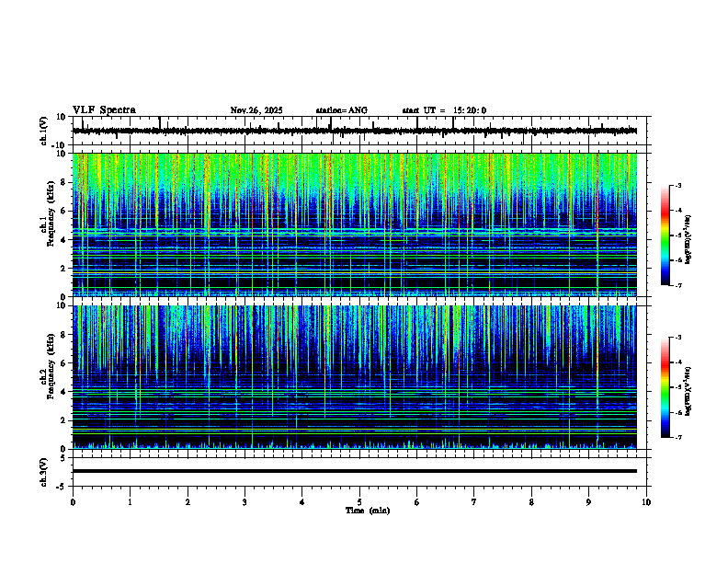This screenshot has width=728, height=563.
Task: Click the ch.1 spectrogram color scale bar
Action: click(x=665, y=236)
